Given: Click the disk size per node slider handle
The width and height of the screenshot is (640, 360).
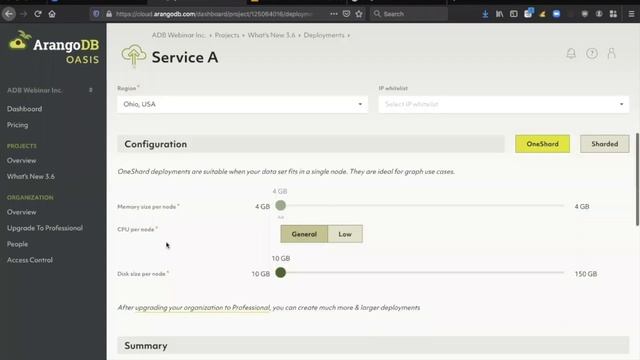Looking at the screenshot, I should pos(280,272).
